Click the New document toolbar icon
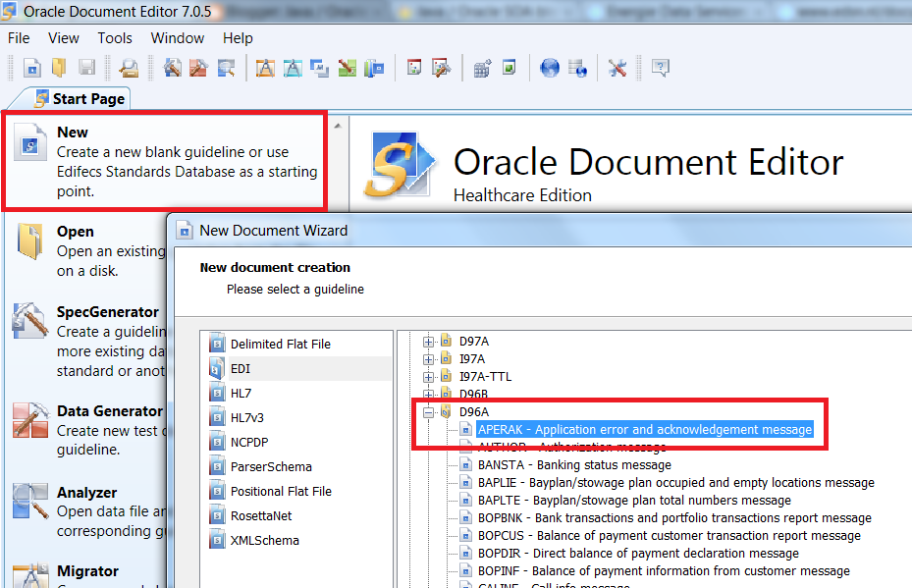 click(x=32, y=68)
